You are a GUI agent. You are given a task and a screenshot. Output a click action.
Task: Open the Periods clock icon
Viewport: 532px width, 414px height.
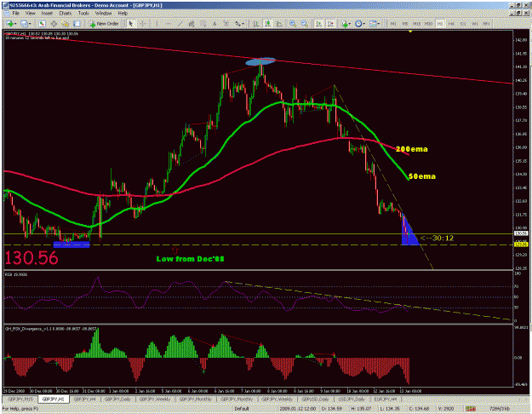click(x=358, y=24)
